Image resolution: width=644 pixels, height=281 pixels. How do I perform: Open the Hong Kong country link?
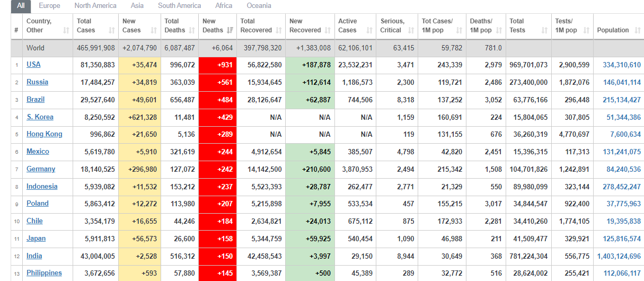[x=45, y=134]
